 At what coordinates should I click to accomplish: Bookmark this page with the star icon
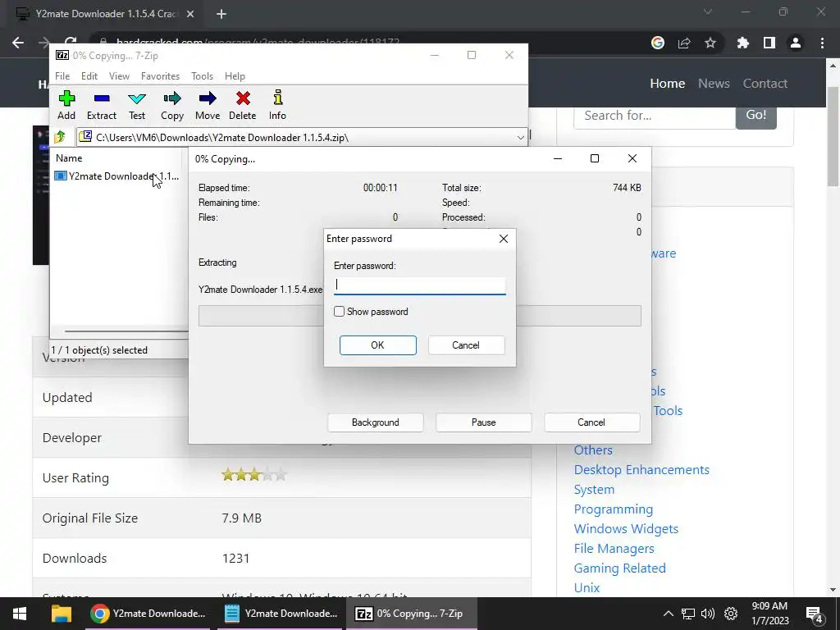[710, 43]
